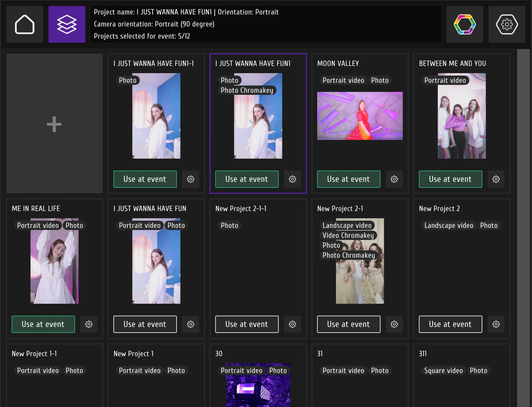Toggle Use at event for BETWEEN ME AND YOU
The width and height of the screenshot is (532, 407).
tap(450, 179)
